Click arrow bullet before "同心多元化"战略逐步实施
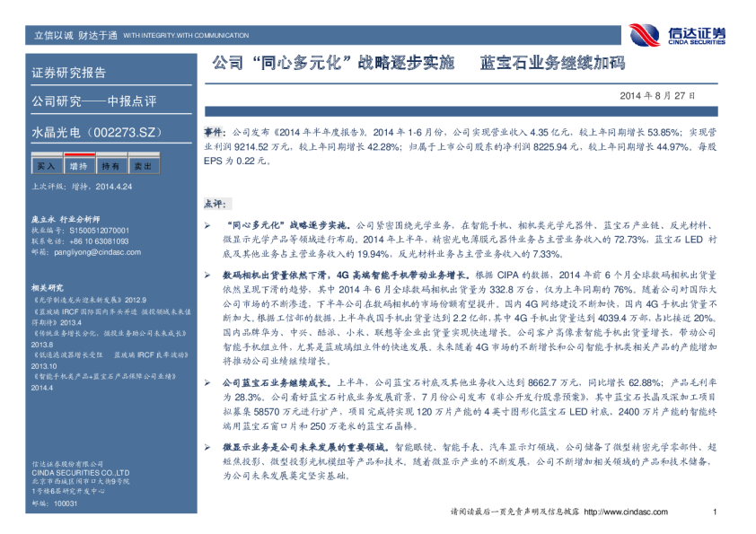The width and height of the screenshot is (756, 534). click(208, 221)
